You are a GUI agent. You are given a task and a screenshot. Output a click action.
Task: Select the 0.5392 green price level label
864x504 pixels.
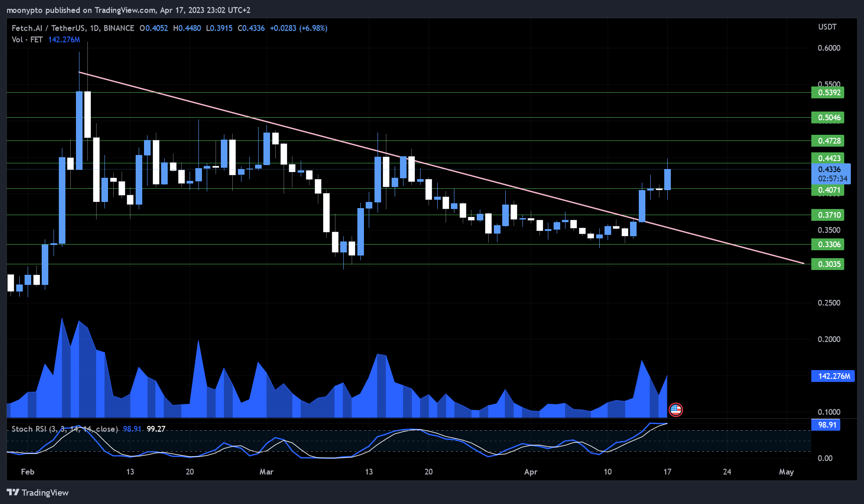click(x=828, y=93)
